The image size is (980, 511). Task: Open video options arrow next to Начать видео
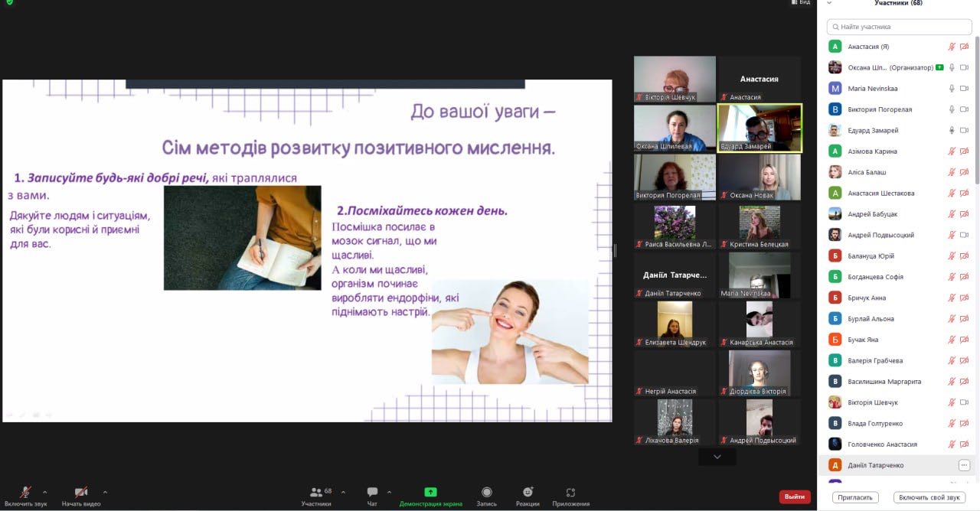[105, 492]
